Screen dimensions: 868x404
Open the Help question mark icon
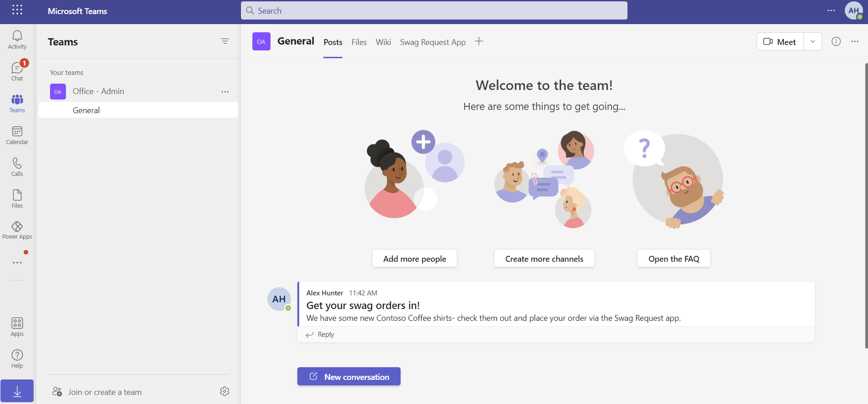tap(17, 359)
